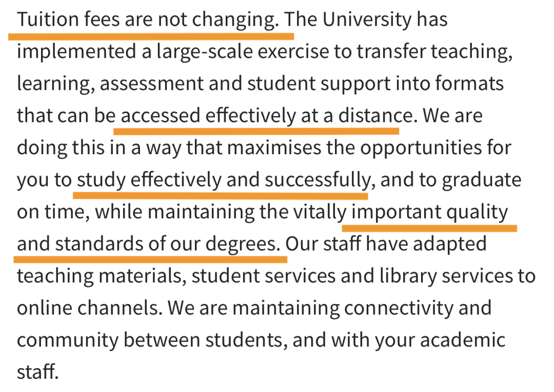Image resolution: width=554 pixels, height=392 pixels.
Task: Click the word 'opportunities' in the paragraph
Action: (419, 148)
